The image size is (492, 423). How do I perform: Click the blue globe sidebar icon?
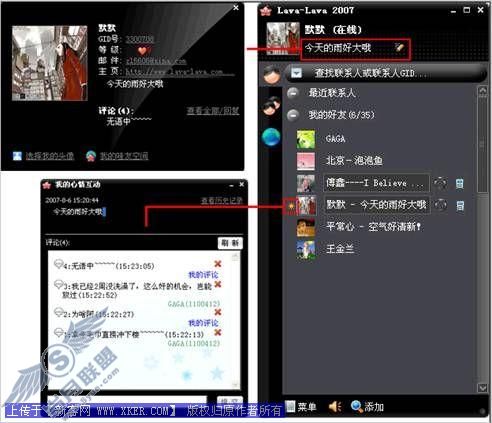point(271,137)
